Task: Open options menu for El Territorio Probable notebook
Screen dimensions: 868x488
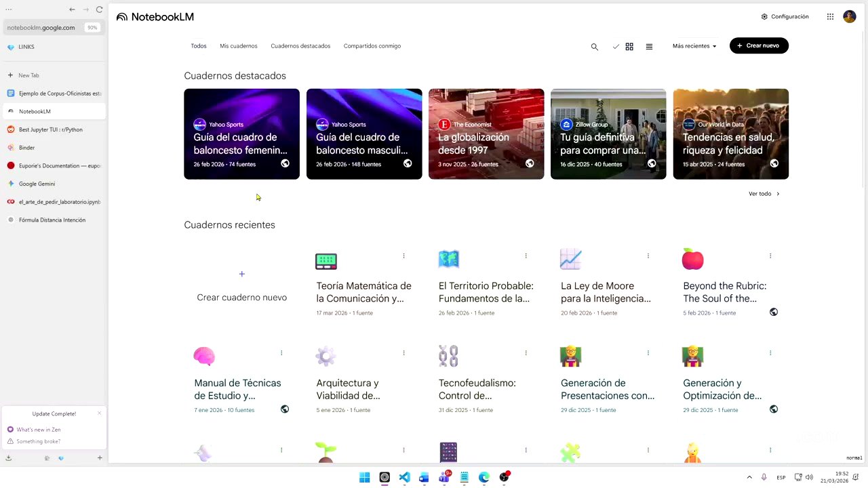Action: click(526, 256)
